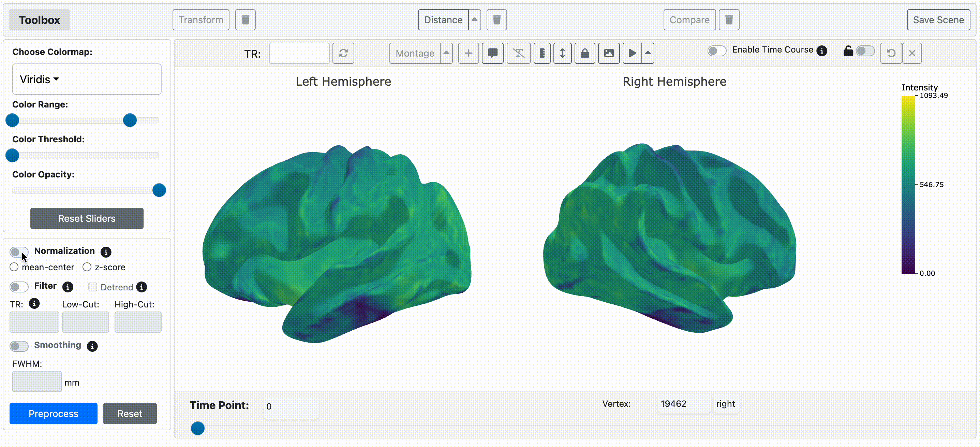Click the image screenshot icon

[x=609, y=53]
